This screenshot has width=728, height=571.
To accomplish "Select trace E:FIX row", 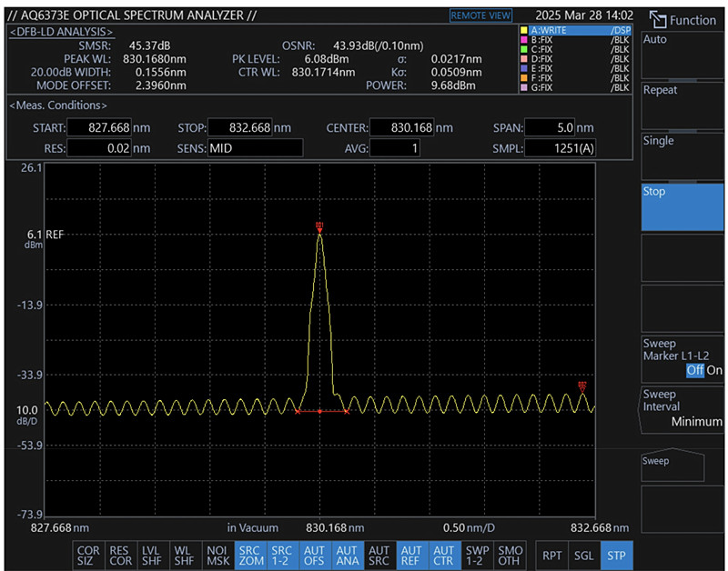I will 575,68.
